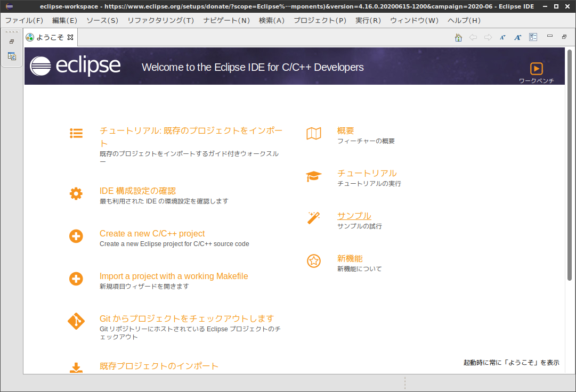Open the リファクタリング(T) menu
Image resolution: width=576 pixels, height=392 pixels.
(160, 21)
